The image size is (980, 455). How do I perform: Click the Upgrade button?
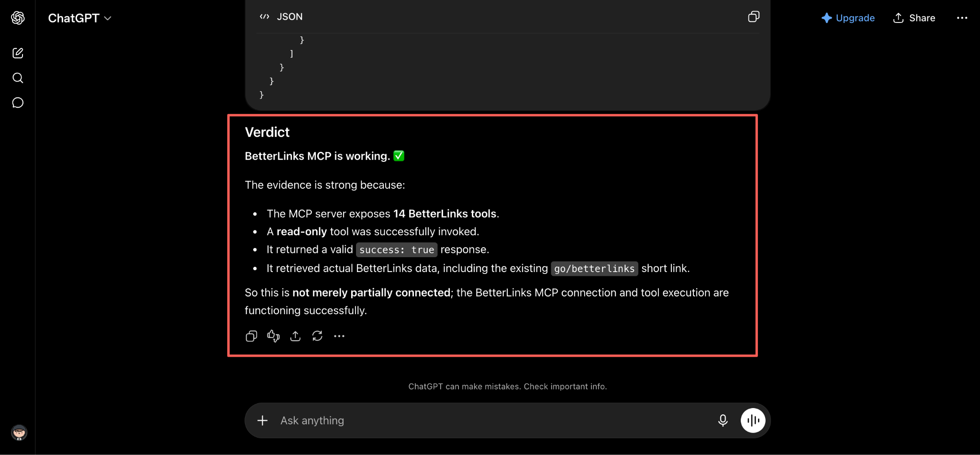tap(848, 18)
